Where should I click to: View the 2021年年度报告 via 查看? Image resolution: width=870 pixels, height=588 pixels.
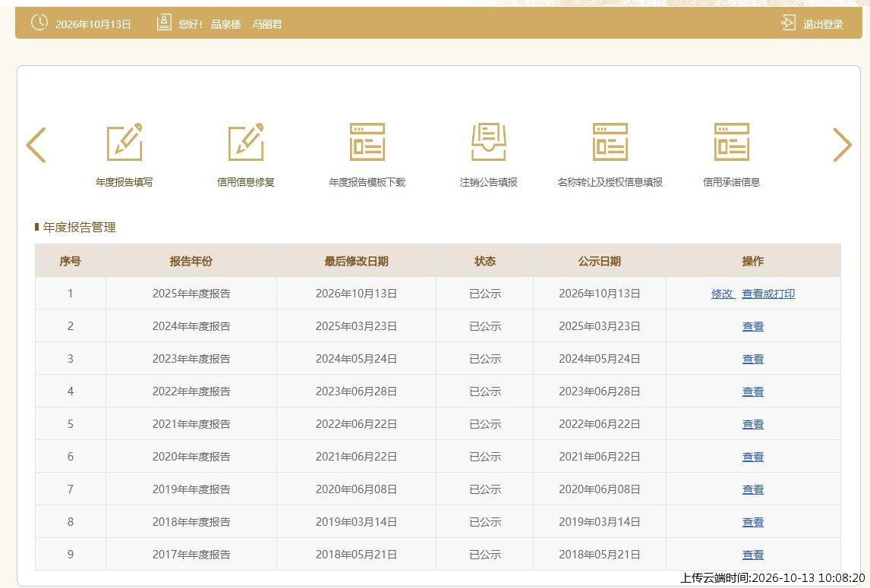point(753,424)
